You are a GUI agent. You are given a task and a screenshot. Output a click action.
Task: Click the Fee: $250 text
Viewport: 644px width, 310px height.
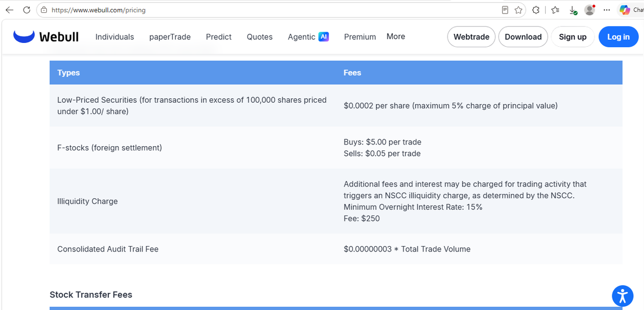[x=362, y=219]
